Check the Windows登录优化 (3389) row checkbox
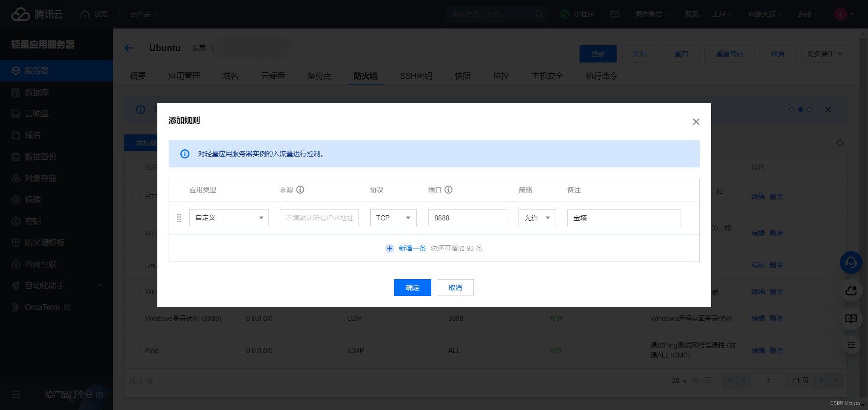This screenshot has width=868, height=410. point(135,319)
